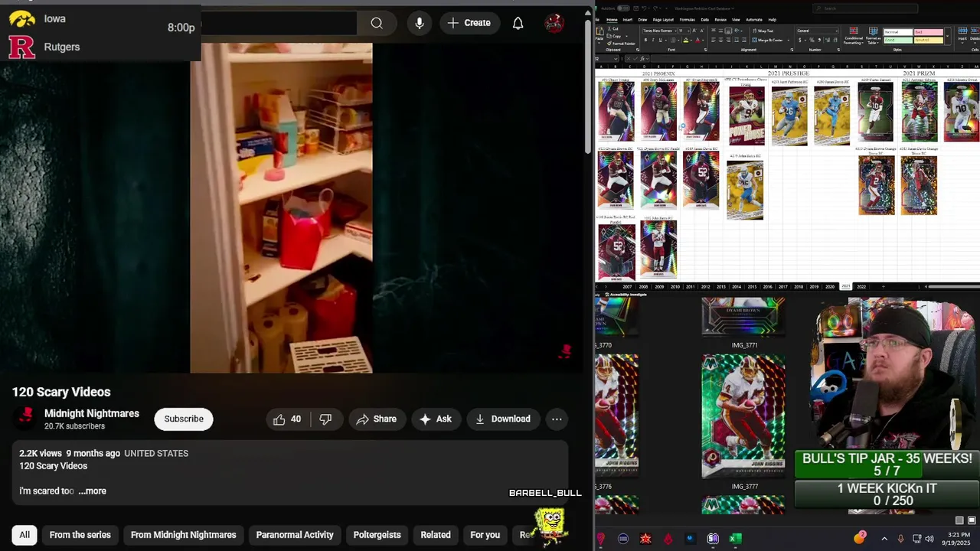
Task: Click Format as Table in Excel
Action: pyautogui.click(x=873, y=36)
